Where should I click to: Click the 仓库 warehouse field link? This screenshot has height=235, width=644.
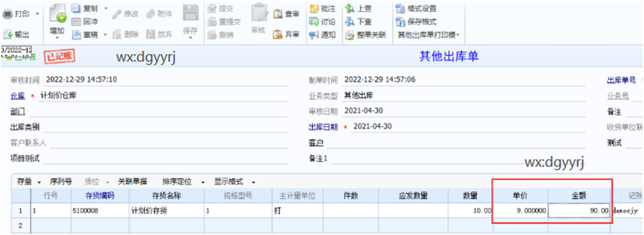coord(18,95)
